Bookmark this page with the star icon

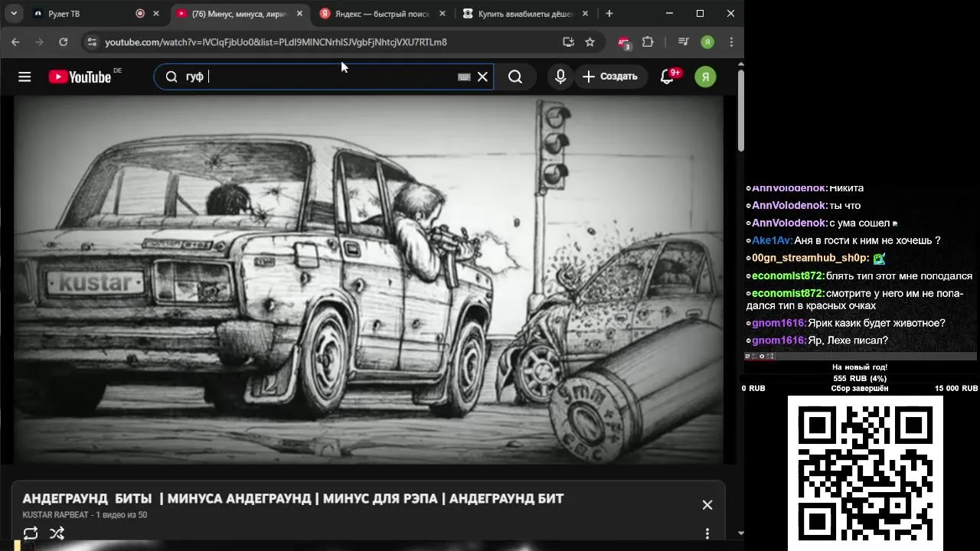590,42
